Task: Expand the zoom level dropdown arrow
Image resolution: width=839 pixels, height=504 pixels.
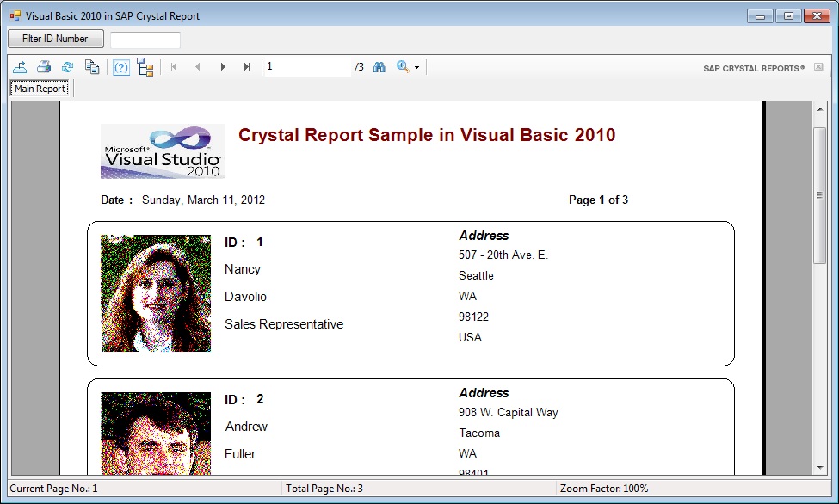Action: click(416, 67)
